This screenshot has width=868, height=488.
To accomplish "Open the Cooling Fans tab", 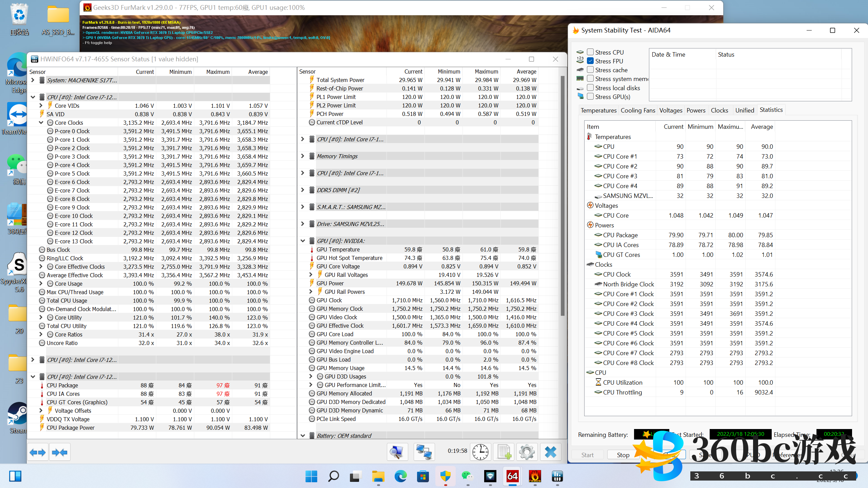I will click(x=638, y=110).
